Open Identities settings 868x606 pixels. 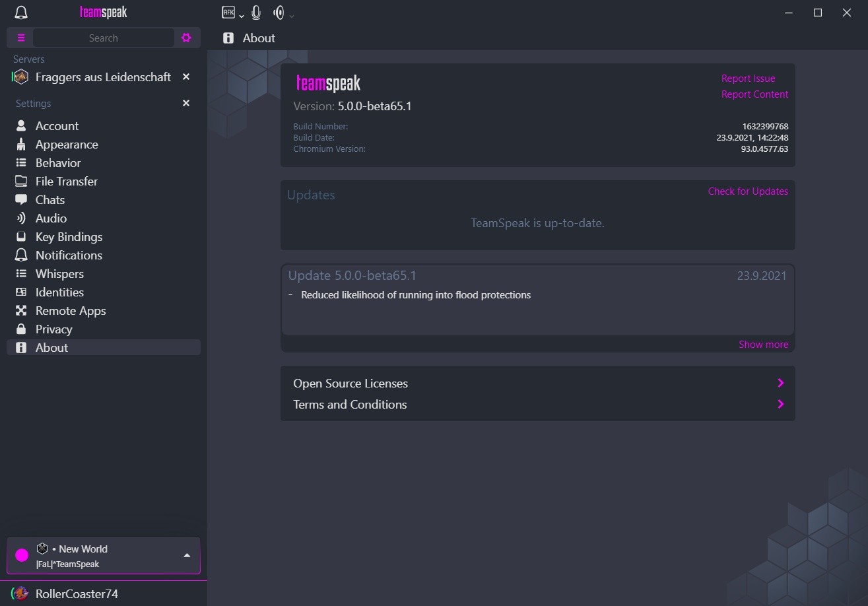click(x=104, y=292)
